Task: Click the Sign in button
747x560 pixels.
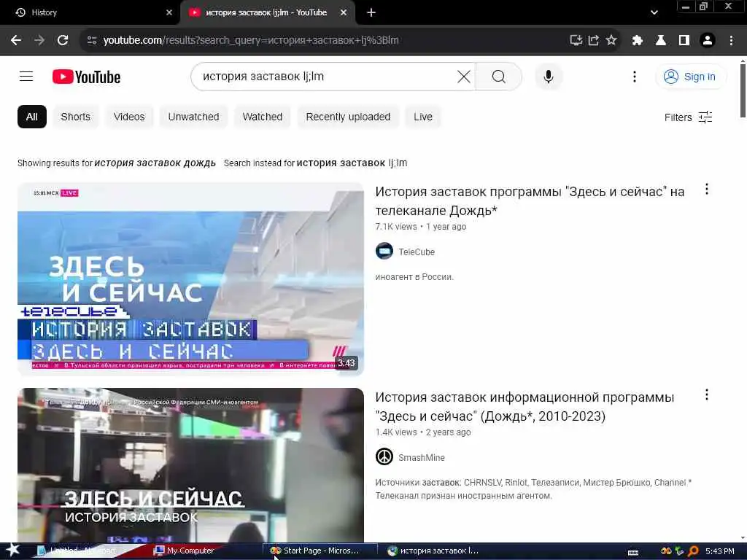Action: 692,77
